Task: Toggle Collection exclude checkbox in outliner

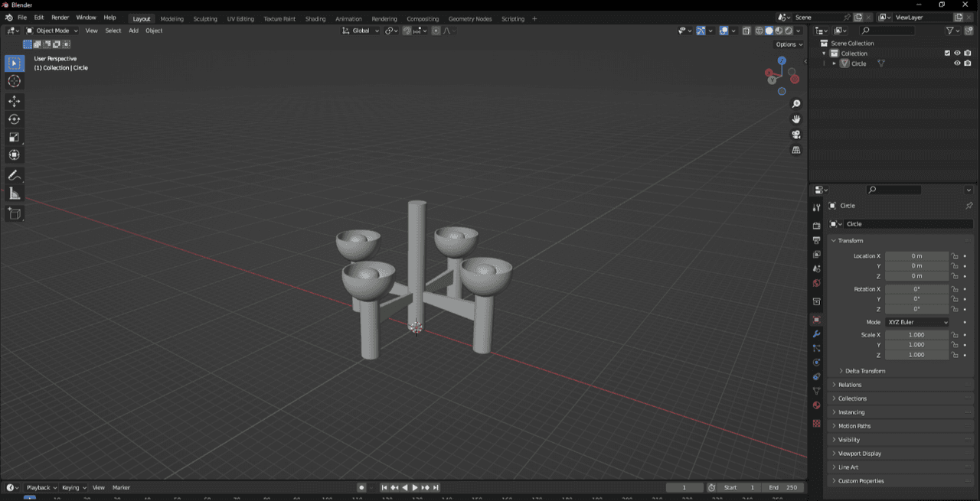Action: pyautogui.click(x=947, y=53)
